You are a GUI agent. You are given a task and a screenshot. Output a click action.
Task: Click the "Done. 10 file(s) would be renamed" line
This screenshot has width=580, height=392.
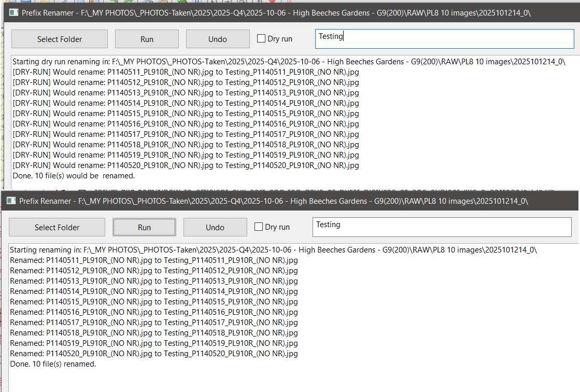point(73,176)
